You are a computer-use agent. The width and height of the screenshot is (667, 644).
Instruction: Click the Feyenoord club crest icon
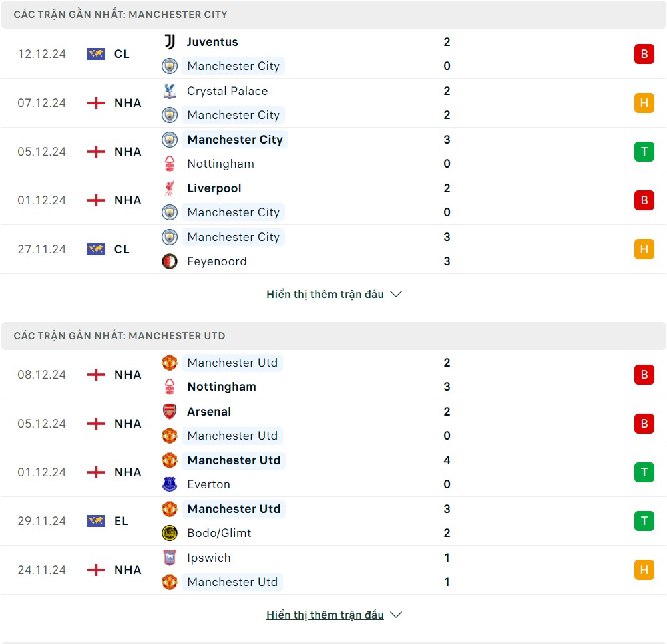point(170,261)
